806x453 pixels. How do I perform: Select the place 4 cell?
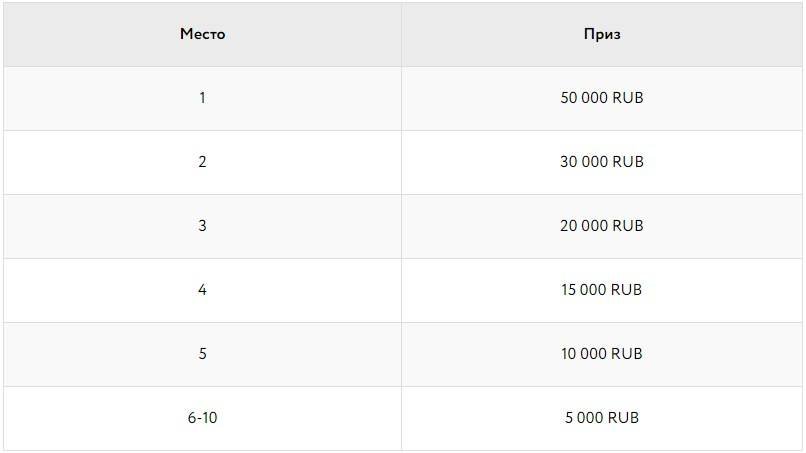(202, 290)
